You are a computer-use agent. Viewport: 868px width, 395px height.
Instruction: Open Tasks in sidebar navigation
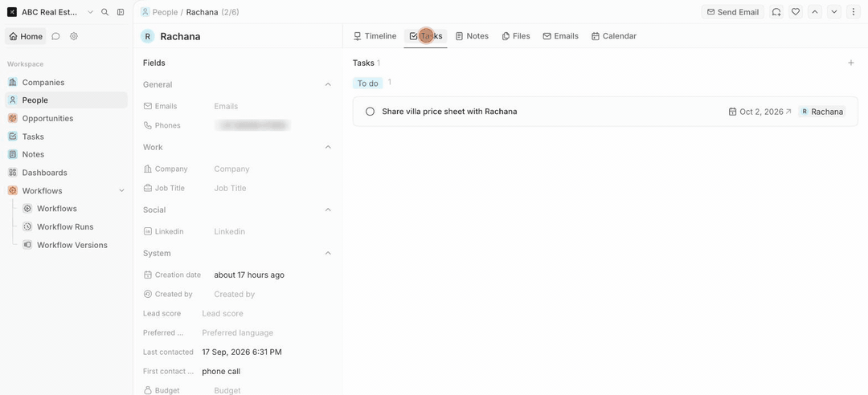(x=67, y=136)
